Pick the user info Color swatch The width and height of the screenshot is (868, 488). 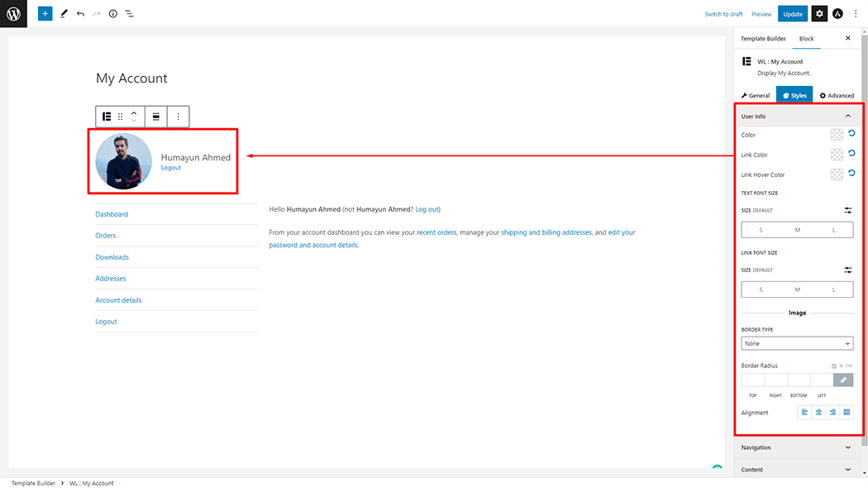click(837, 135)
